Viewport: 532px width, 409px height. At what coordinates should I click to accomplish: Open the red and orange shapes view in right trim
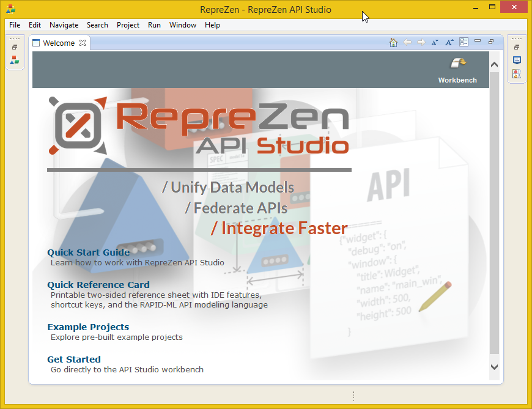(517, 73)
